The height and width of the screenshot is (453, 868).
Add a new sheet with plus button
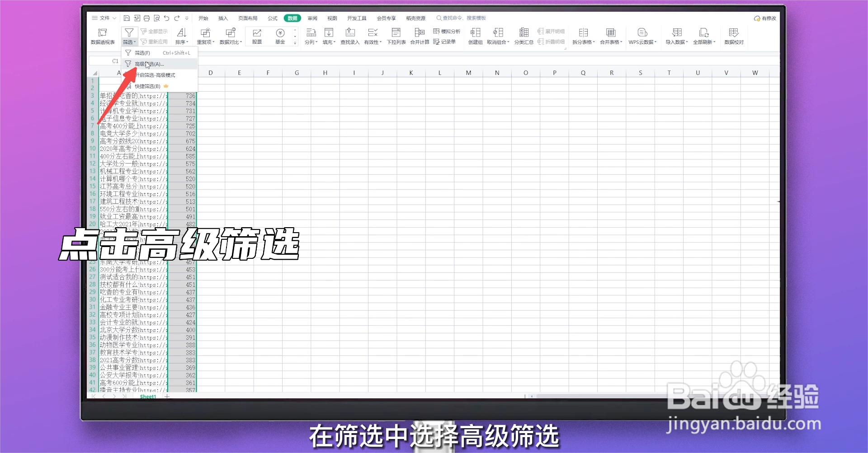tap(167, 397)
